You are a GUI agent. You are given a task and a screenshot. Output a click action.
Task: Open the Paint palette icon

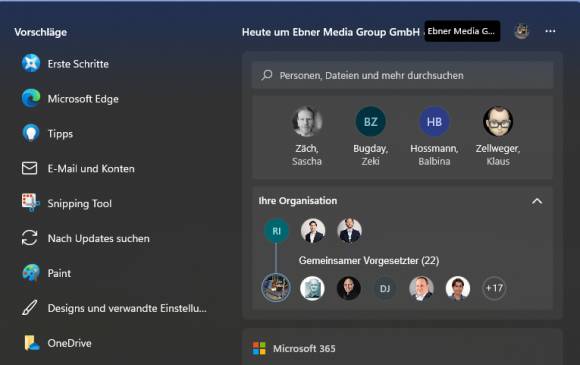[31, 273]
